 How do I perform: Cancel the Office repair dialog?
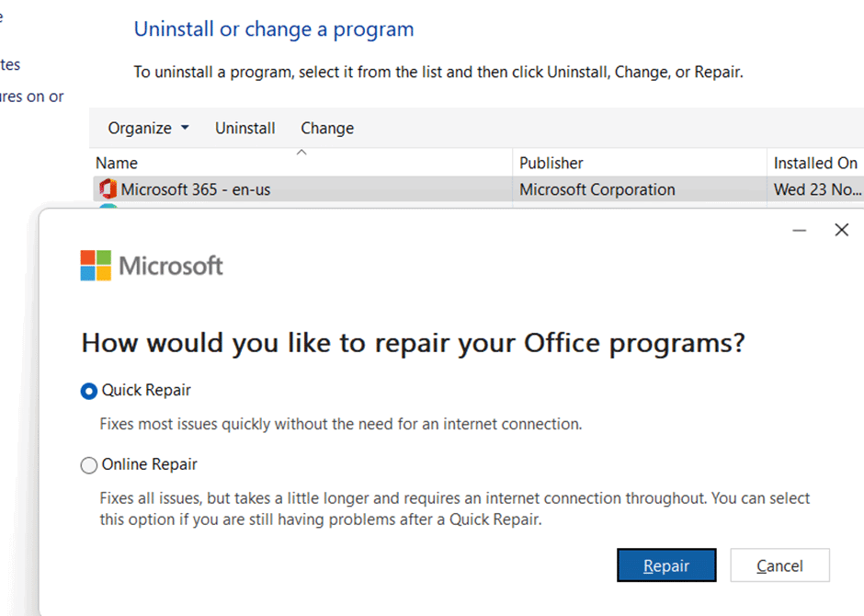coord(779,565)
